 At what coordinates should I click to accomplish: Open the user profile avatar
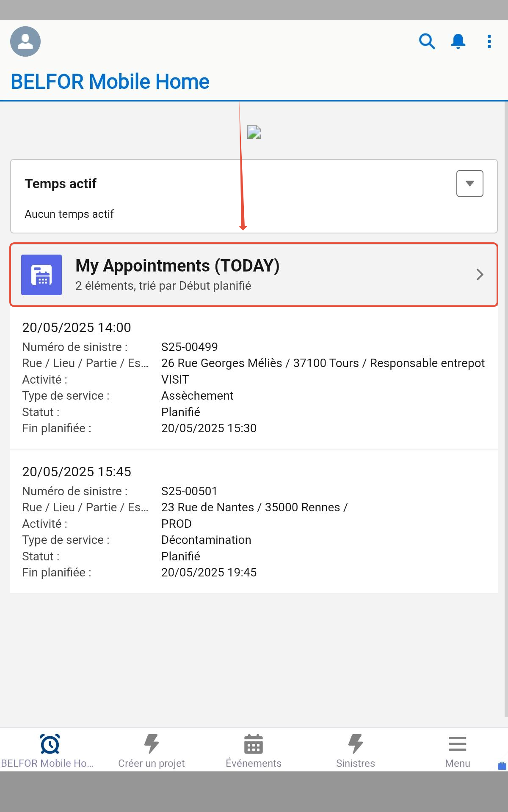point(25,41)
